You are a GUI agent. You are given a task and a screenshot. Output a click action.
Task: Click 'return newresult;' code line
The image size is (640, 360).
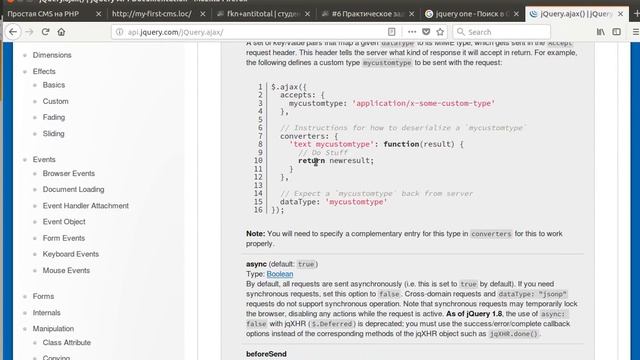point(336,160)
